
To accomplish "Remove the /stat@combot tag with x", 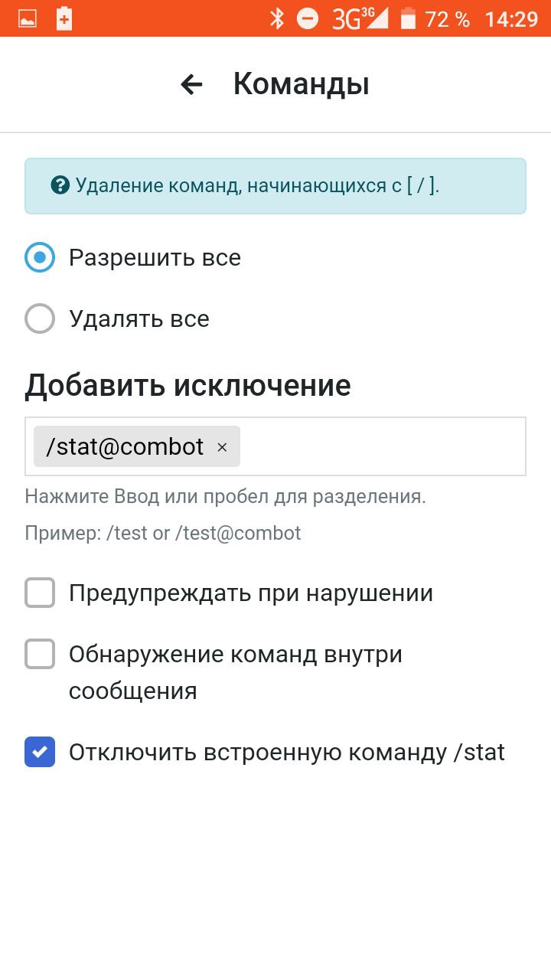I will click(x=222, y=447).
